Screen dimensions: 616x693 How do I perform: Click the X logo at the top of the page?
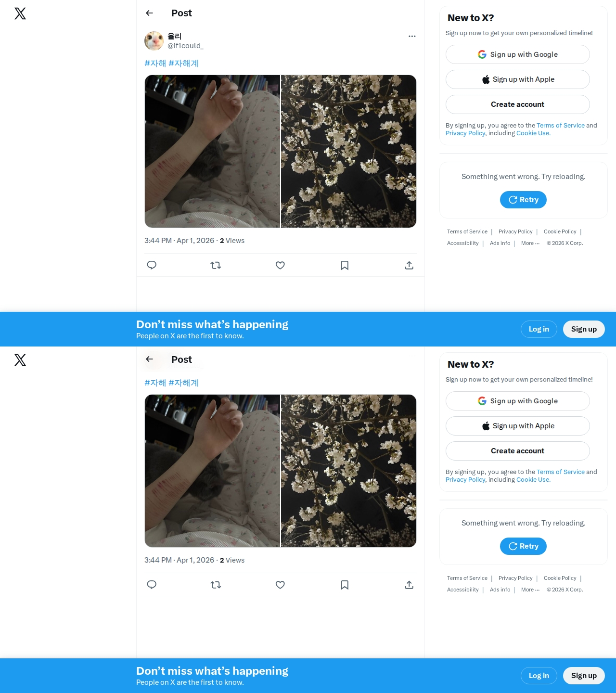pos(20,13)
